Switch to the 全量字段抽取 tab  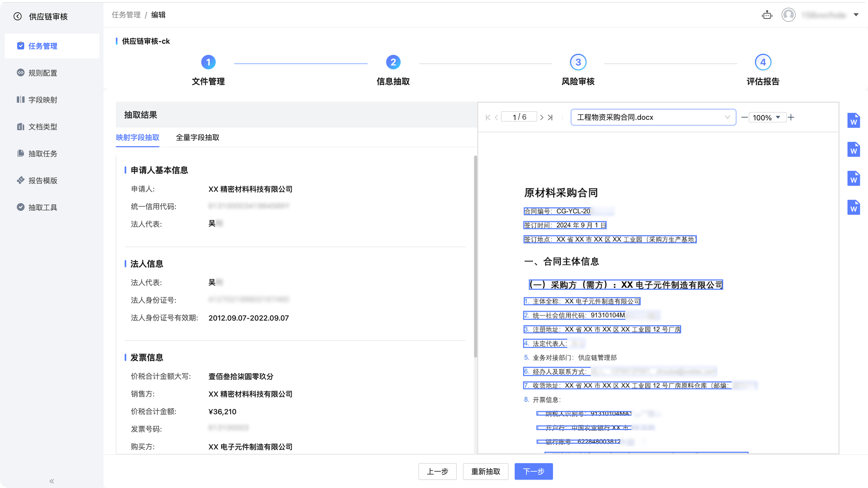(197, 138)
